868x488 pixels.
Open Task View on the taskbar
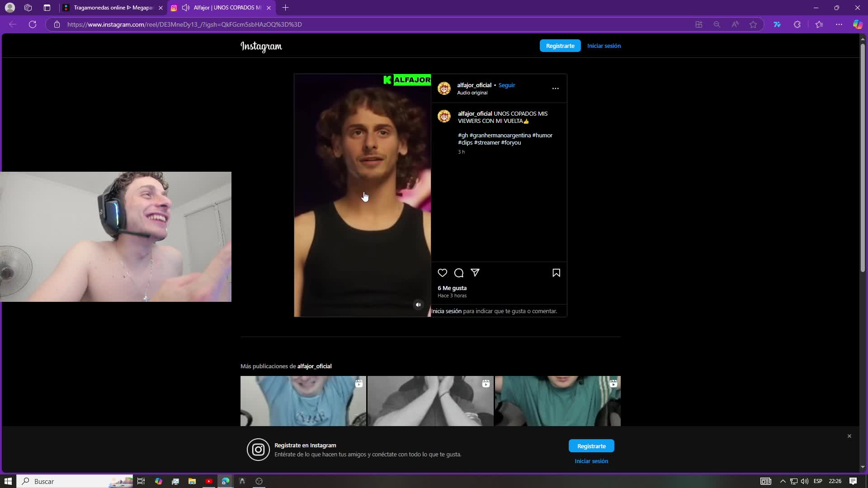(x=141, y=481)
